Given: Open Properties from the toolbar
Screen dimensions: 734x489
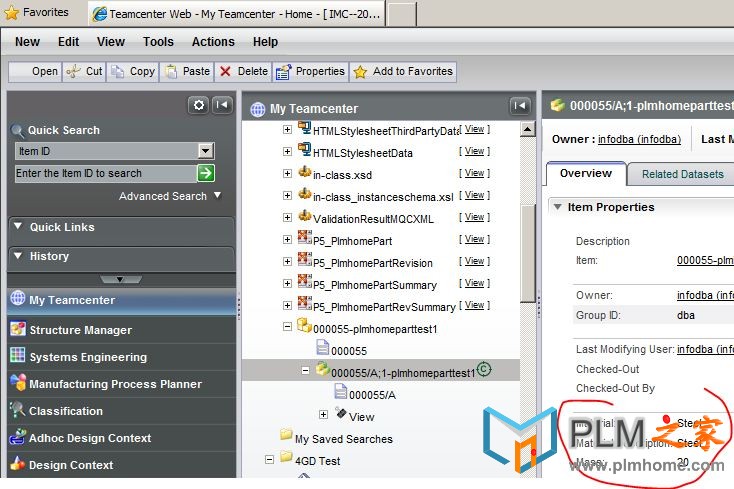Looking at the screenshot, I should click(x=310, y=72).
